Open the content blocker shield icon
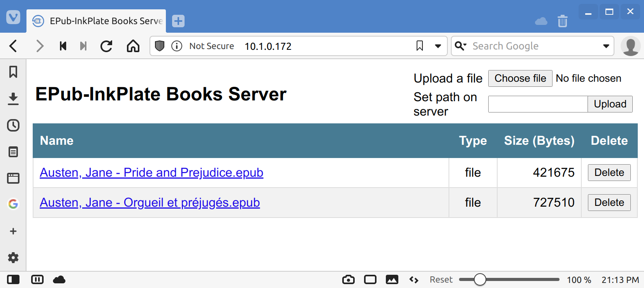This screenshot has width=644, height=288. click(160, 46)
